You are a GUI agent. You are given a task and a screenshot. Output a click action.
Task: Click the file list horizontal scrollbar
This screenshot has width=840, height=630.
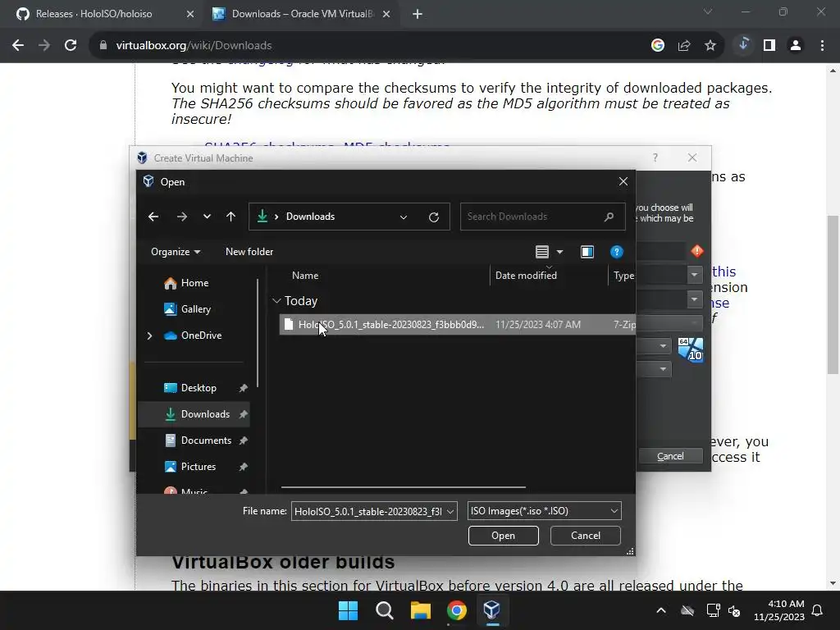404,487
